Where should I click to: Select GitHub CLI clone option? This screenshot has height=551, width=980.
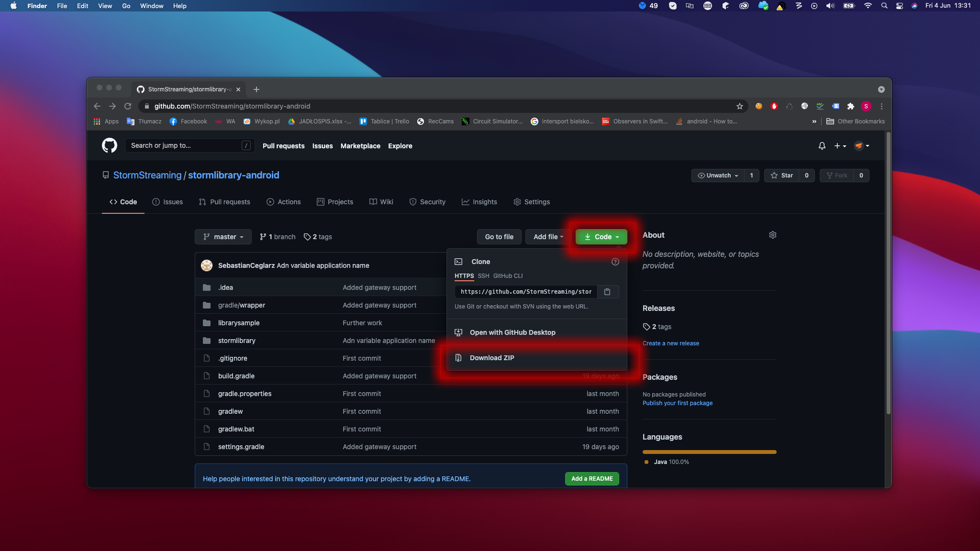(508, 276)
